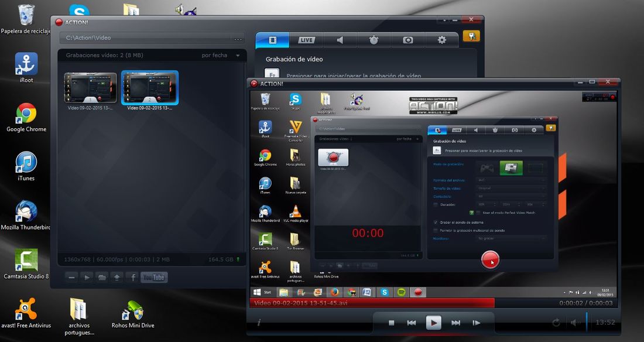Delete selected recording with the minus button
The height and width of the screenshot is (342, 644).
click(71, 278)
